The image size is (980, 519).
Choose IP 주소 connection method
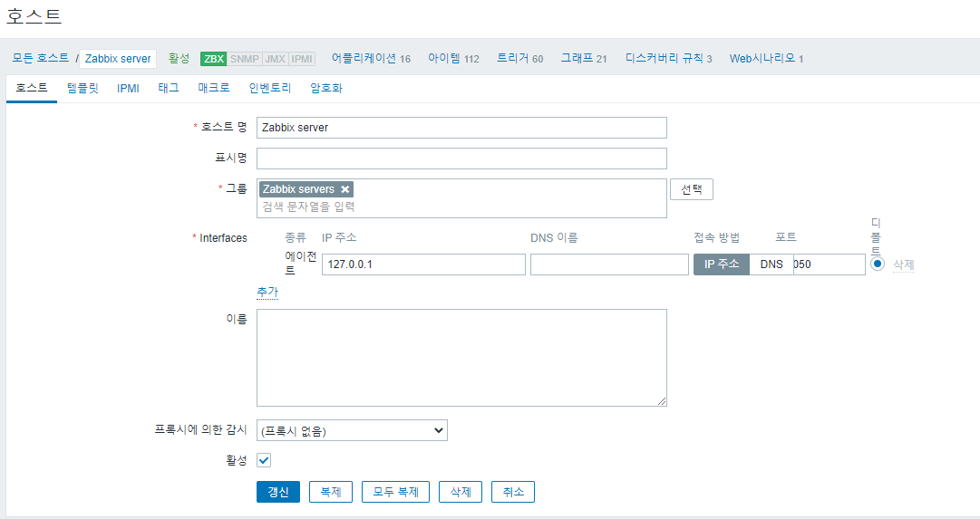click(x=722, y=264)
